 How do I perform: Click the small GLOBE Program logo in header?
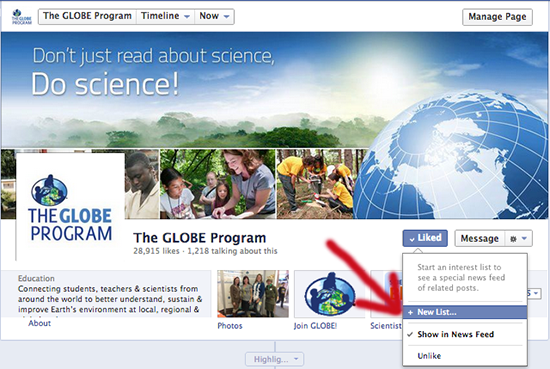click(x=22, y=16)
